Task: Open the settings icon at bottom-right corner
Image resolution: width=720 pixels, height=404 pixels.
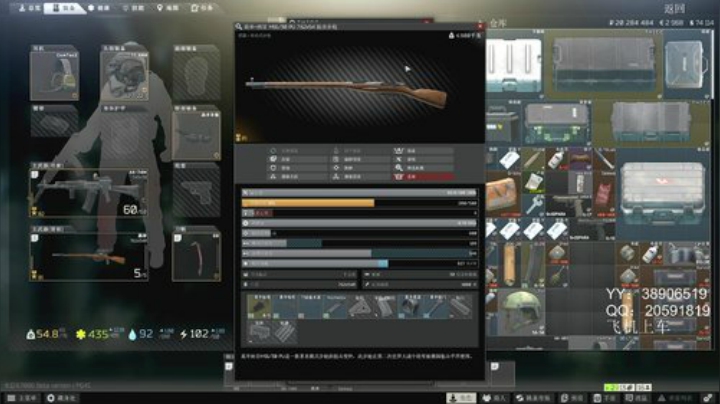Action: click(708, 398)
